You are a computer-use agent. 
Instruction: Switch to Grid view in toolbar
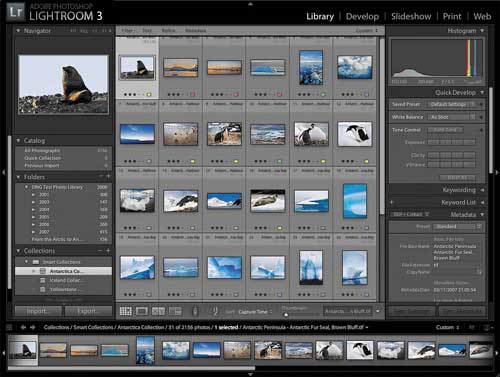(x=126, y=311)
